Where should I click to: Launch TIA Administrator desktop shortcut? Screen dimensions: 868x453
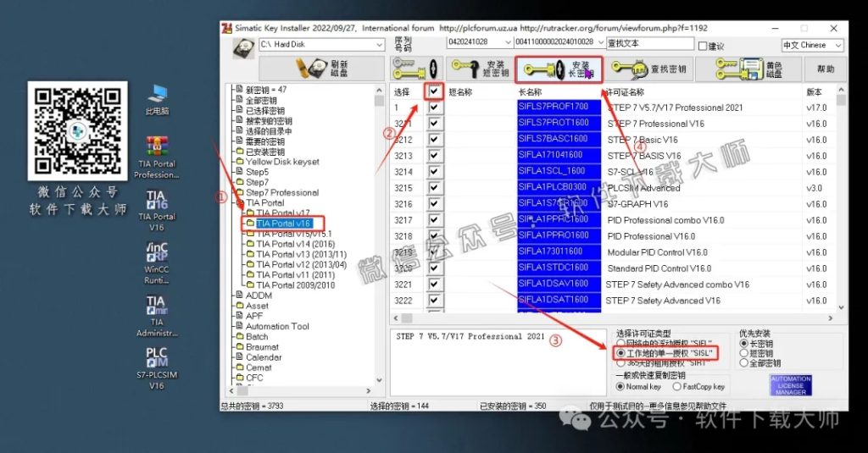157,316
